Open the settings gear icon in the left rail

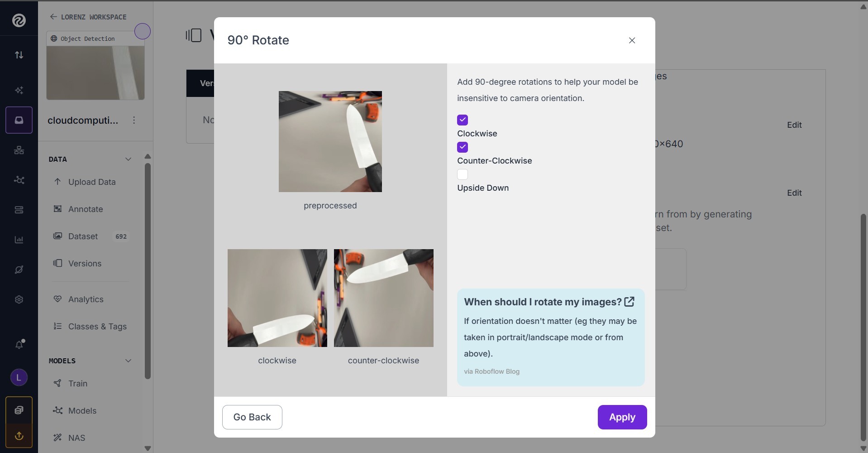click(x=19, y=299)
